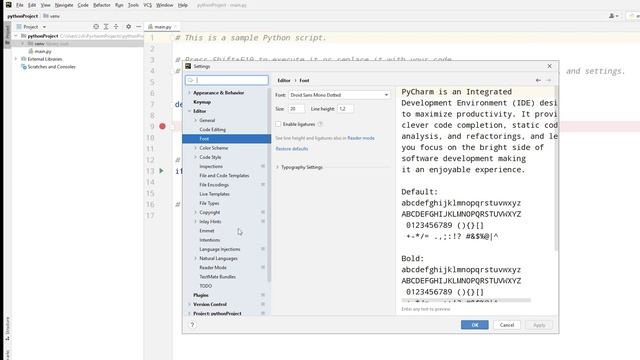Click the breakpoint dot on line 9
Image resolution: width=640 pixels, height=360 pixels.
coord(162,126)
